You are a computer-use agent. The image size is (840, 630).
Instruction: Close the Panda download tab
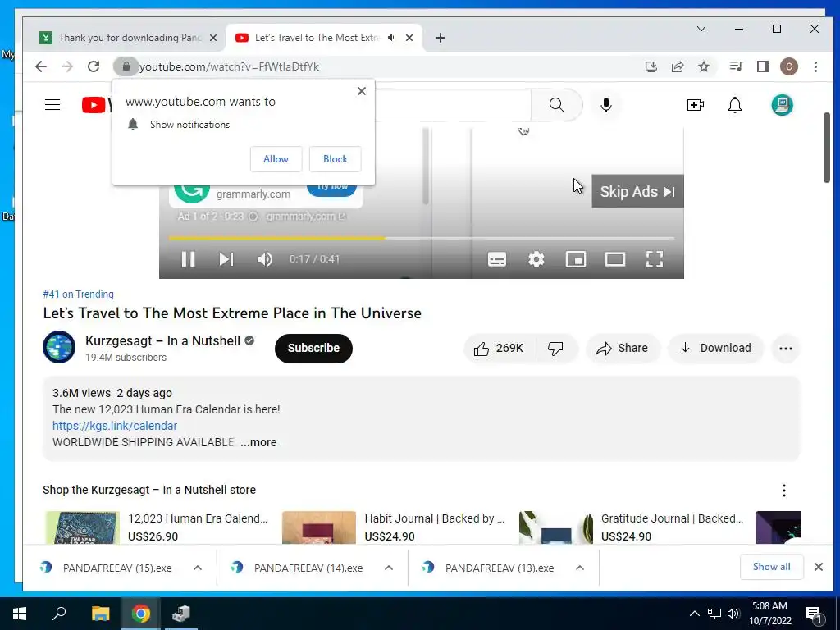(x=213, y=38)
